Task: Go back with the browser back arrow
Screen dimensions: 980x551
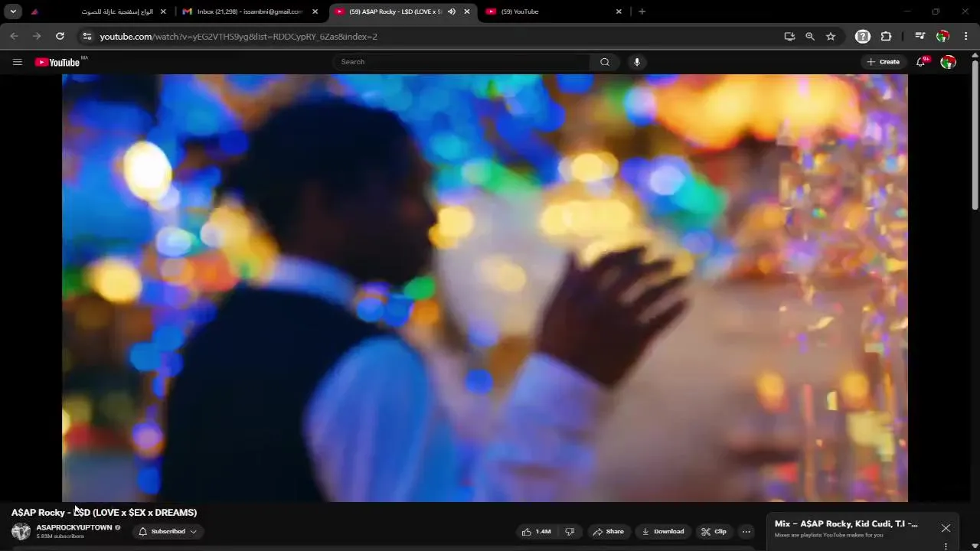Action: point(14,36)
